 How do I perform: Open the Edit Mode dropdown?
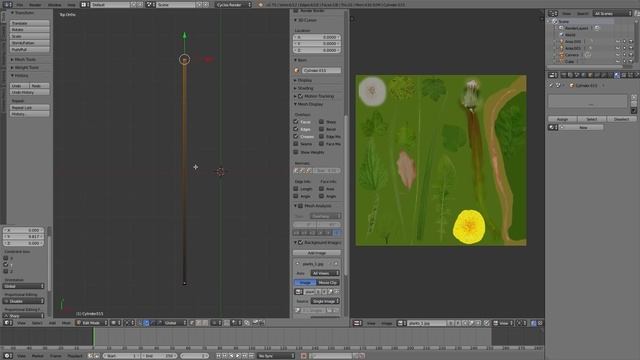(x=92, y=323)
